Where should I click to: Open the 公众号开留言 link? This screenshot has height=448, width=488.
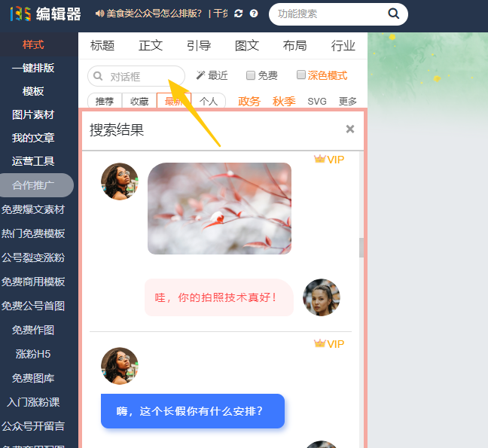[33, 426]
